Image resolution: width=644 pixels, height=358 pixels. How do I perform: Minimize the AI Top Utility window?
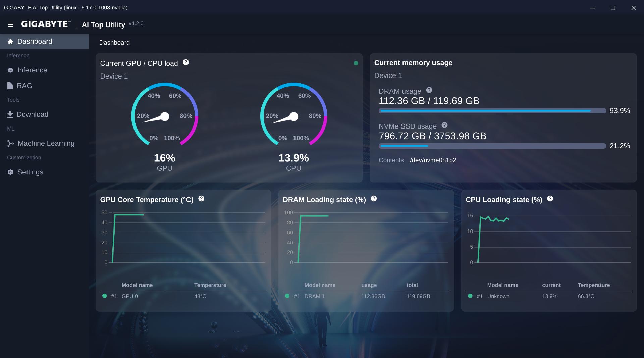(592, 8)
